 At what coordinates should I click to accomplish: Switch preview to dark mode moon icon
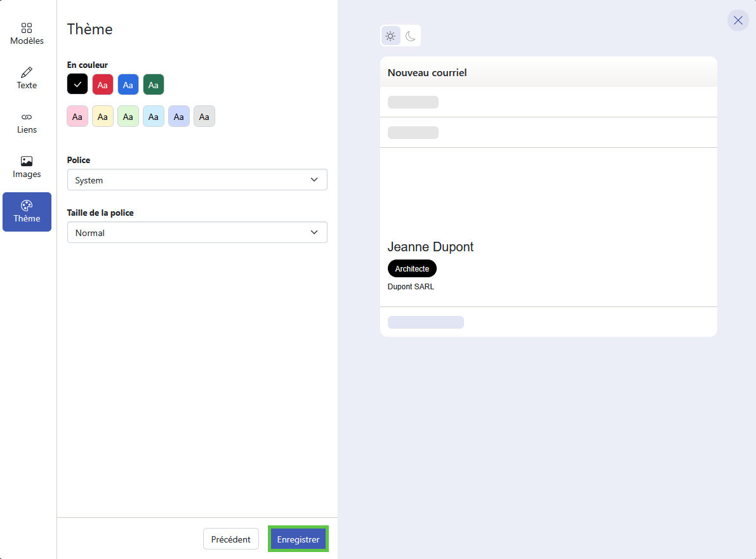click(x=411, y=36)
